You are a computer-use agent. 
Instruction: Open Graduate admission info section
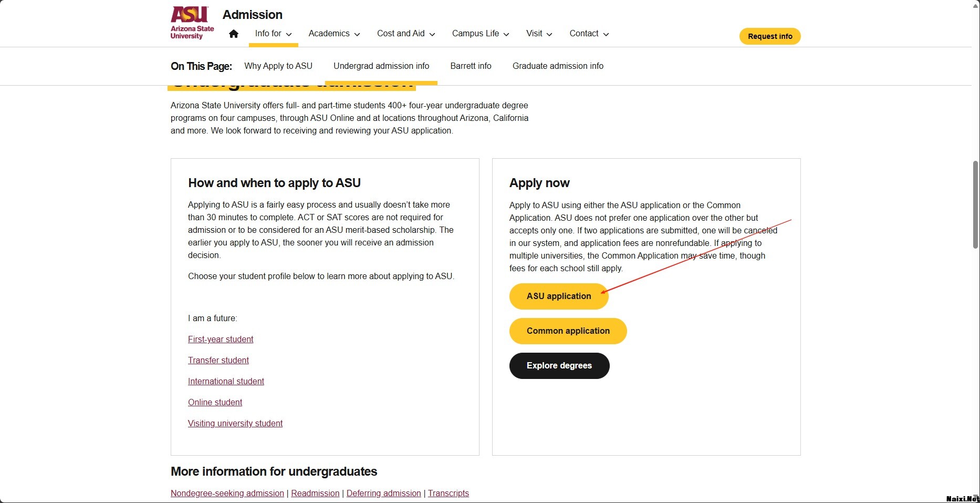tap(558, 66)
